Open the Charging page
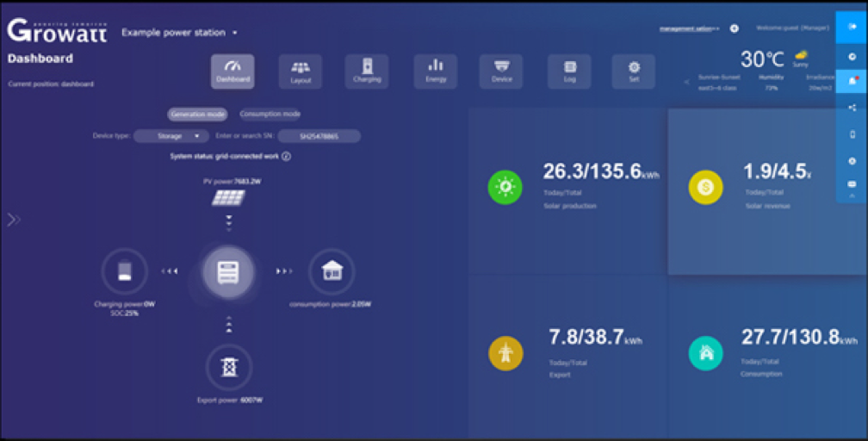The image size is (868, 441). pos(367,71)
